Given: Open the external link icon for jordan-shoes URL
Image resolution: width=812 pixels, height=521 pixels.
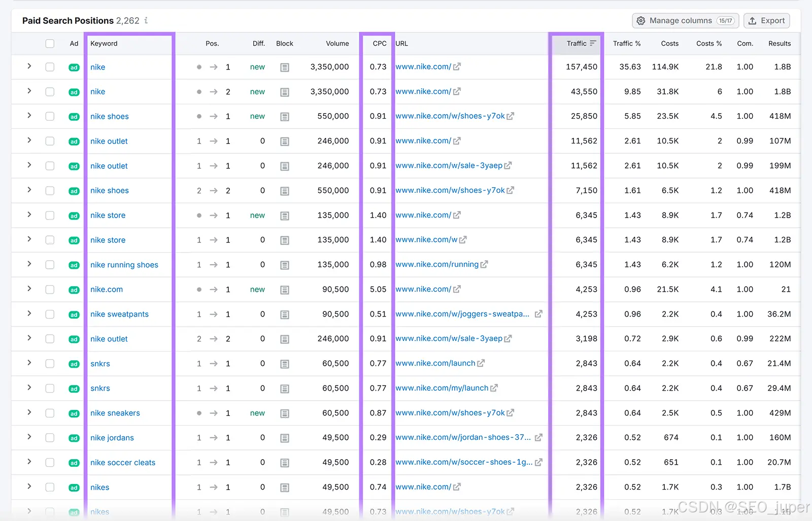Looking at the screenshot, I should (538, 437).
